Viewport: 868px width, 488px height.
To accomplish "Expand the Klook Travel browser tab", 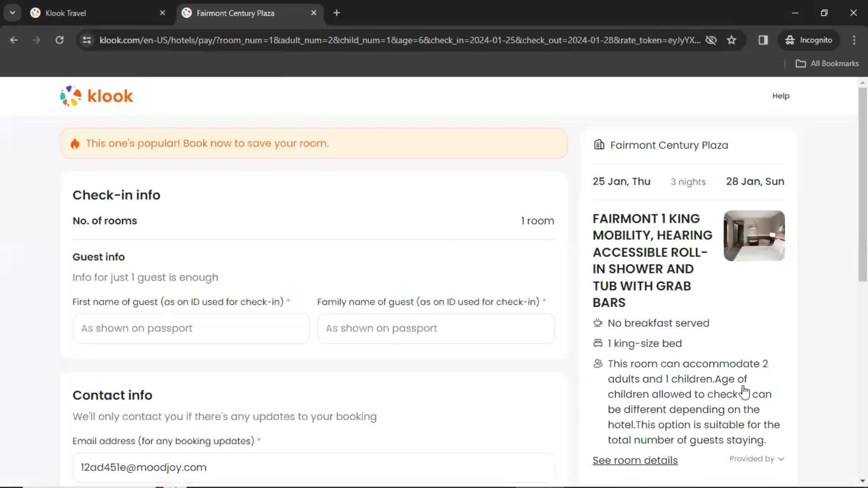I will (99, 13).
